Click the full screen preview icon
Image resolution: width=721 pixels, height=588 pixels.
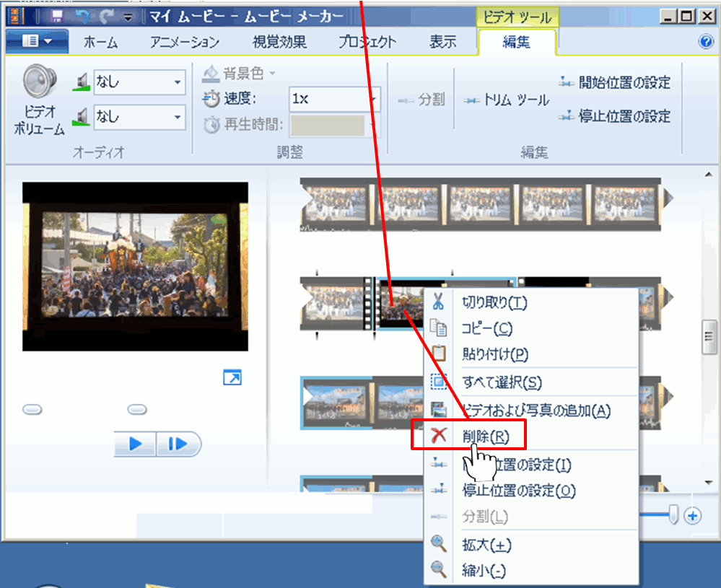pyautogui.click(x=232, y=377)
